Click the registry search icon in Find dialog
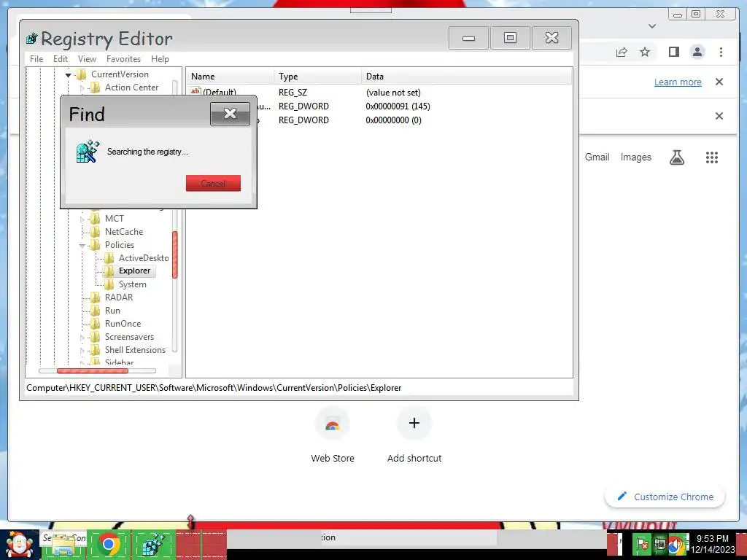Screen dimensions: 747x560 [88, 152]
